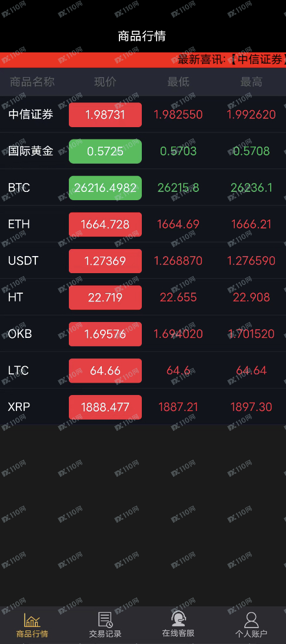Select the 最新喜讯 scrolling announcement banner

click(143, 59)
